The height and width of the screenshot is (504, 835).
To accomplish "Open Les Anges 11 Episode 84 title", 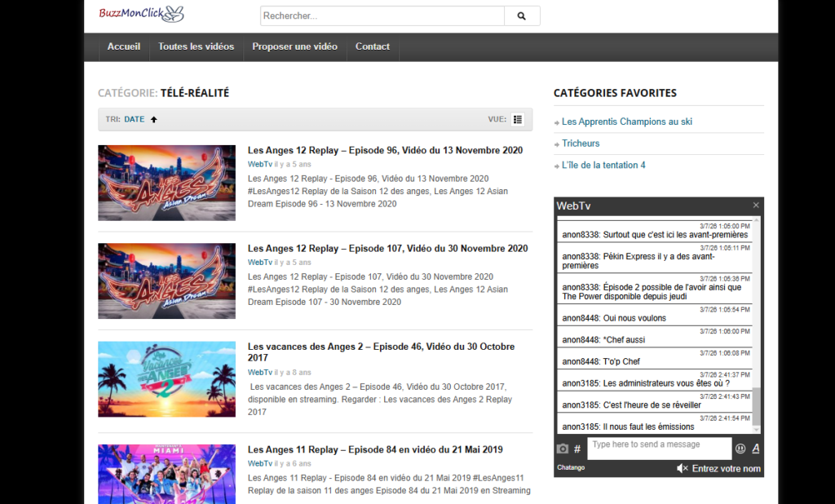I will (x=375, y=449).
